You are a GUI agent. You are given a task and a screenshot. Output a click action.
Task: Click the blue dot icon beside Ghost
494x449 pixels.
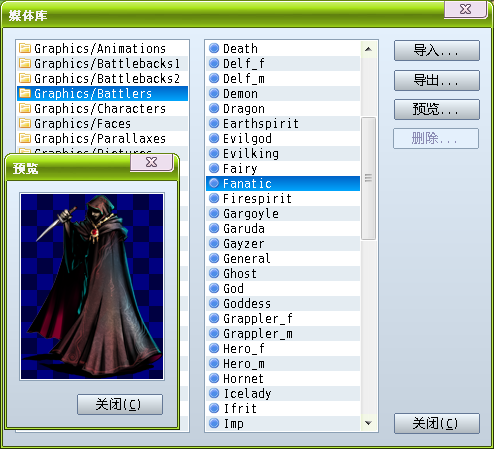point(214,273)
